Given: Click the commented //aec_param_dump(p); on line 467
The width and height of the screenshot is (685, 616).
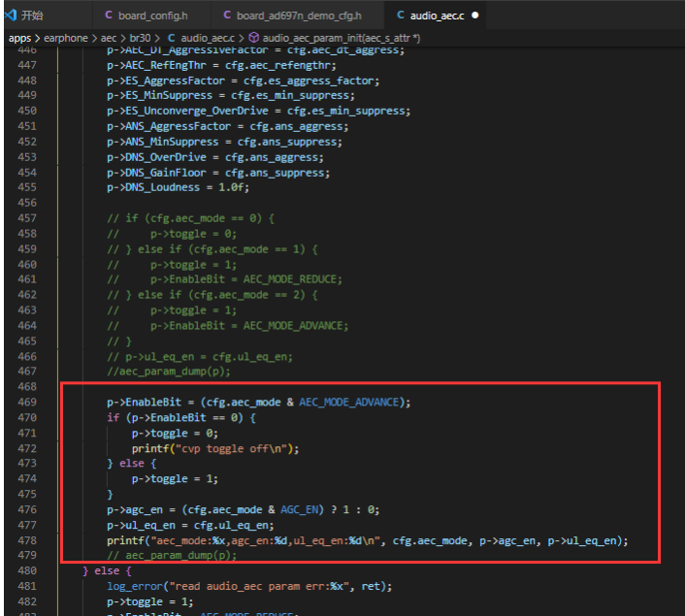Looking at the screenshot, I should (x=169, y=372).
